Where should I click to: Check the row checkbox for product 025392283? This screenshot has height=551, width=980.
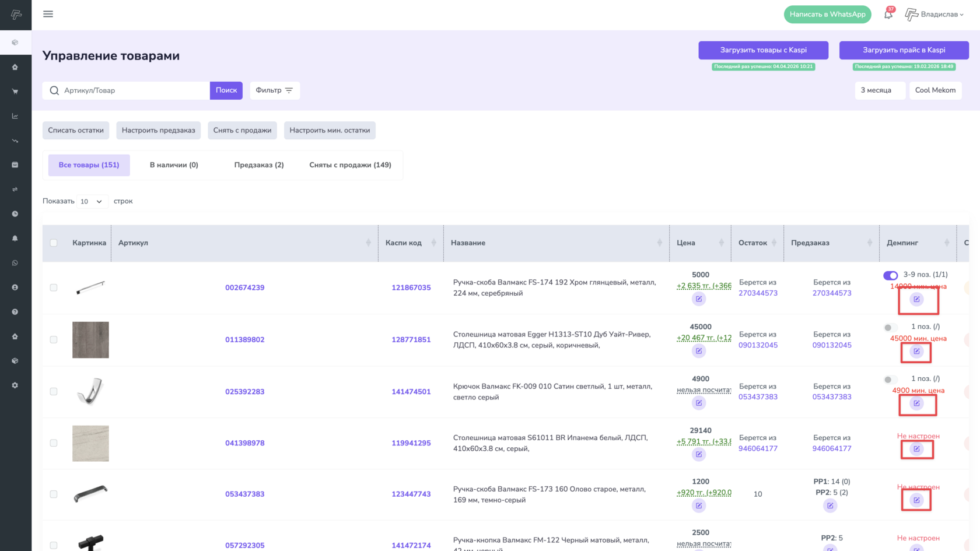pos(54,392)
